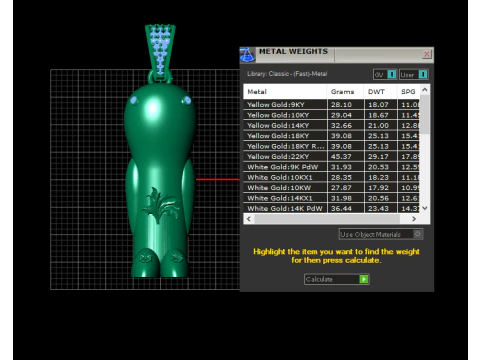Click the Metal Weights scale icon
The width and height of the screenshot is (480, 360).
click(x=247, y=55)
